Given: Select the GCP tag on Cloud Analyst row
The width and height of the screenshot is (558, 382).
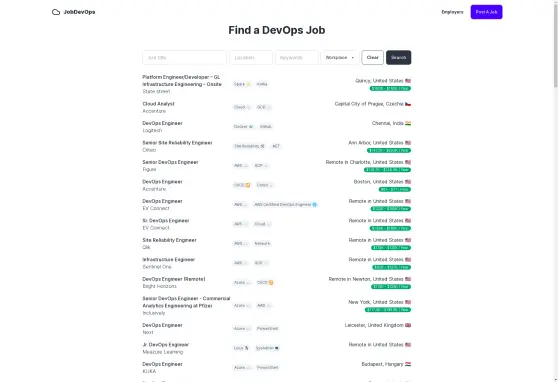Looking at the screenshot, I should click(x=263, y=107).
